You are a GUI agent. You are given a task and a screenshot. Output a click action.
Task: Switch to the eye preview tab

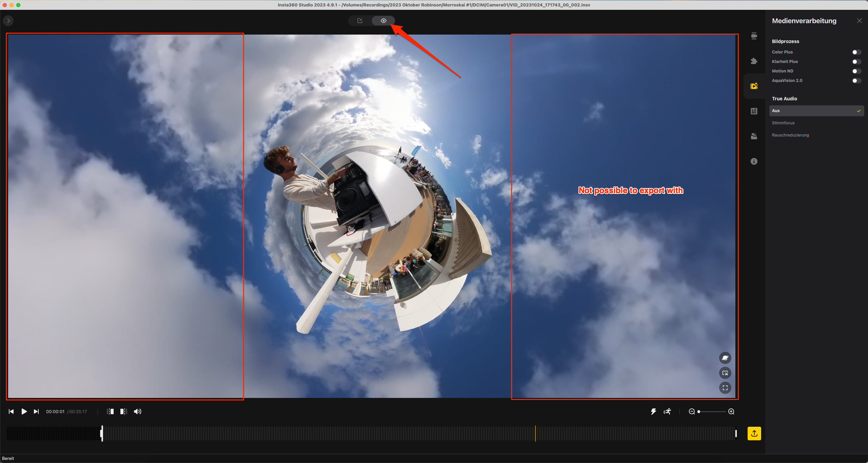click(x=383, y=21)
